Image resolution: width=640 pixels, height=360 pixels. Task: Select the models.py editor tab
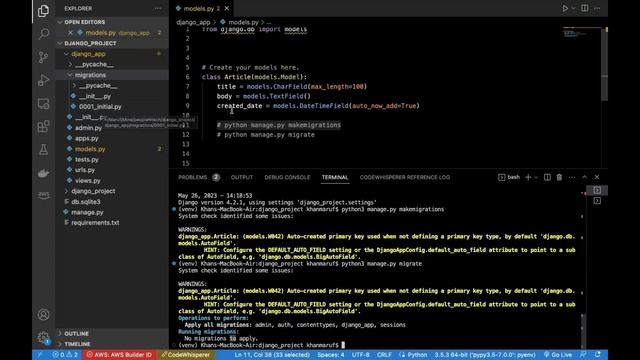[201, 8]
